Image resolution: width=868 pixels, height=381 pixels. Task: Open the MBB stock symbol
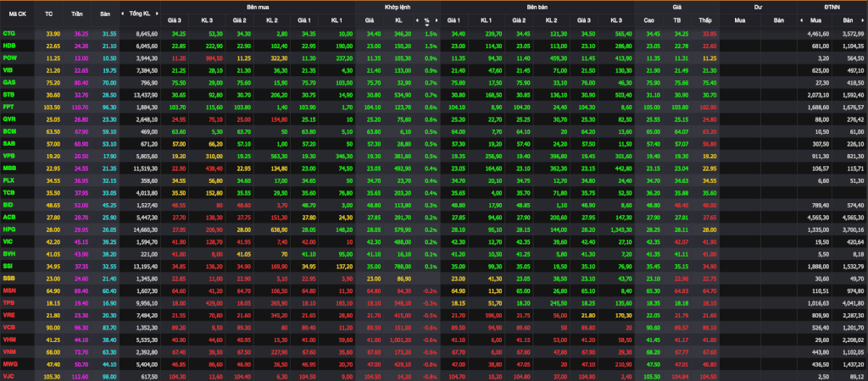tap(8, 168)
